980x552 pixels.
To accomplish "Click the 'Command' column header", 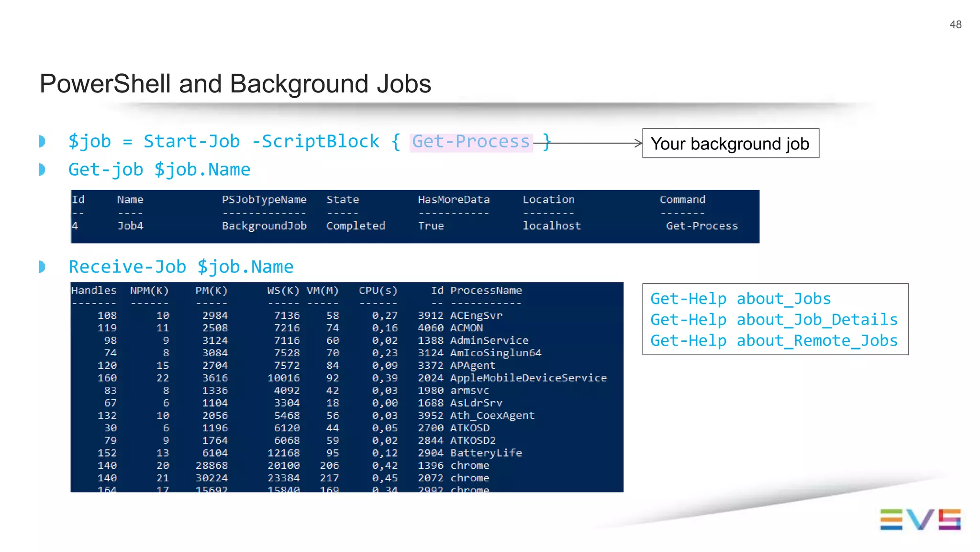I will (682, 200).
